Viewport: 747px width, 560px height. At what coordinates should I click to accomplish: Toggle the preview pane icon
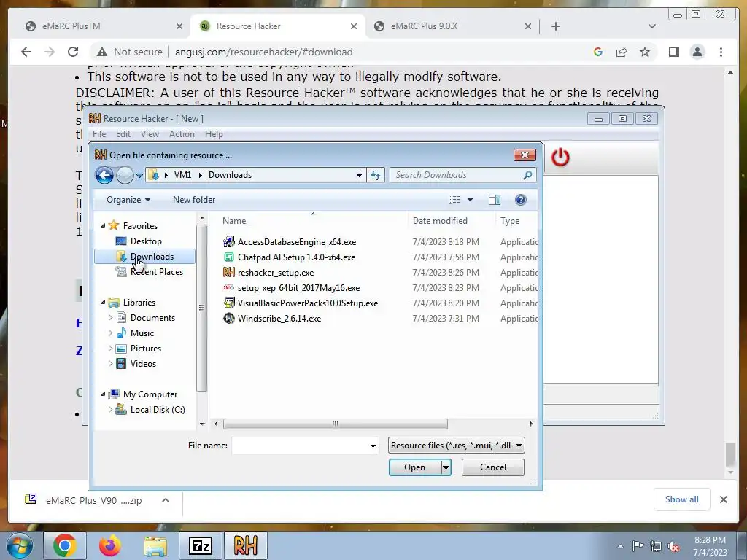coord(495,200)
